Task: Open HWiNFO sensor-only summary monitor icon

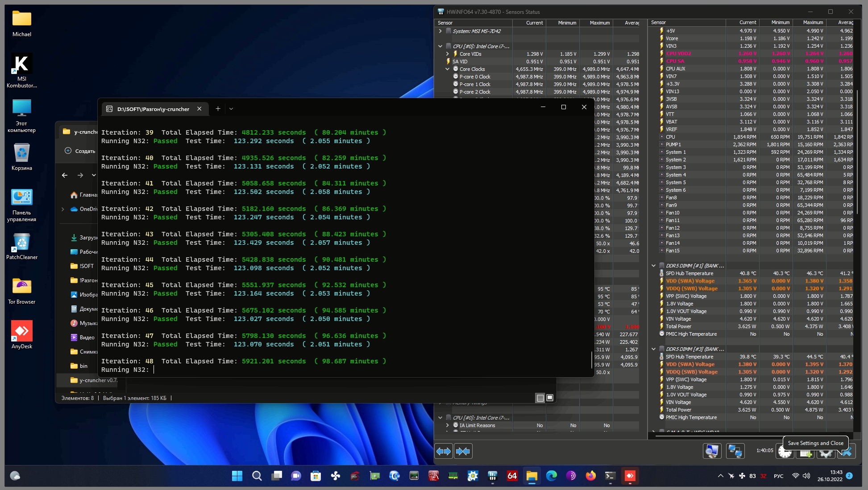Action: click(712, 451)
